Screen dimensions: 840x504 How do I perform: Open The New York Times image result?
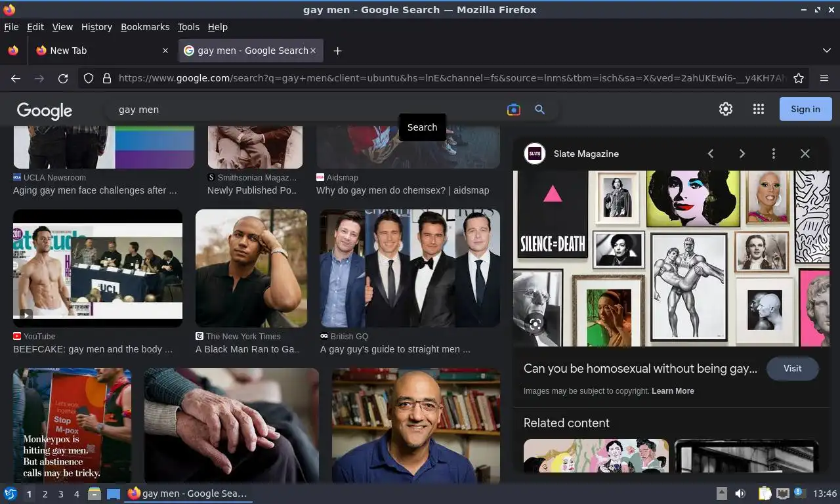251,268
